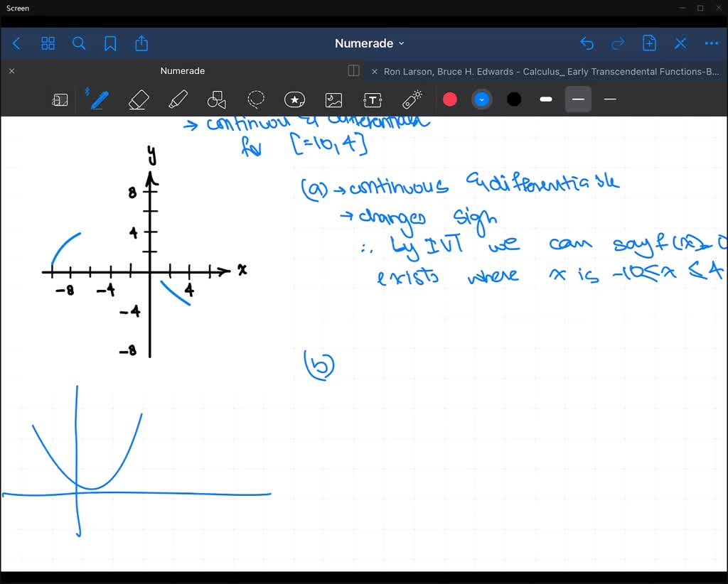The image size is (728, 584).
Task: Select the red color swatch
Action: (x=450, y=99)
